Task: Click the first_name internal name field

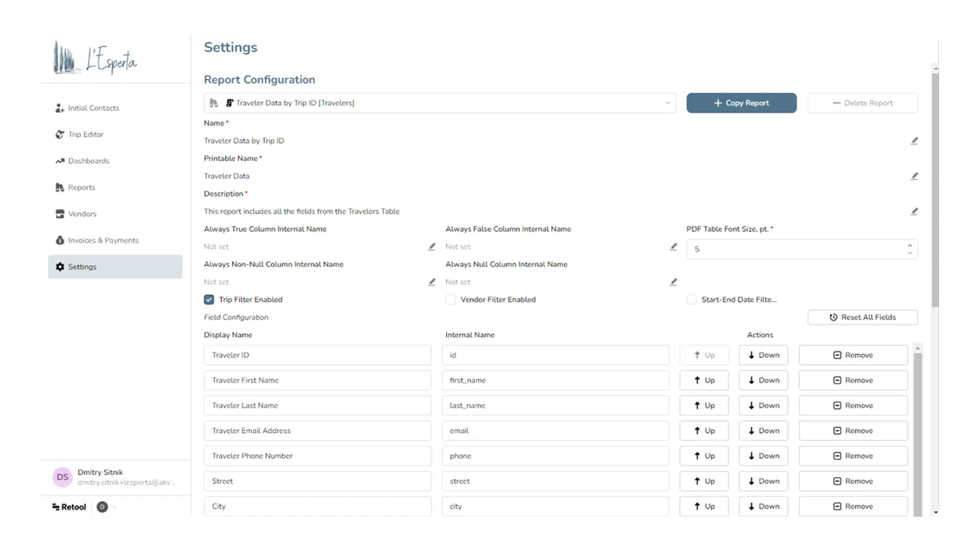Action: click(x=556, y=380)
